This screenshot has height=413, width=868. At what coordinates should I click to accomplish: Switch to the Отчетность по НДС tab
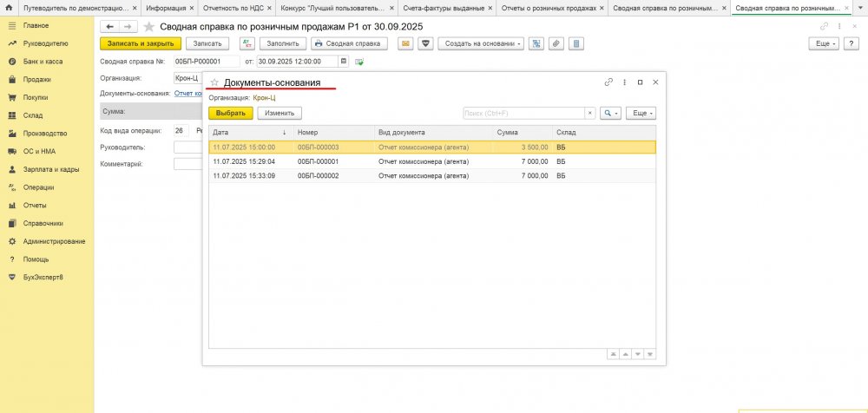click(233, 7)
